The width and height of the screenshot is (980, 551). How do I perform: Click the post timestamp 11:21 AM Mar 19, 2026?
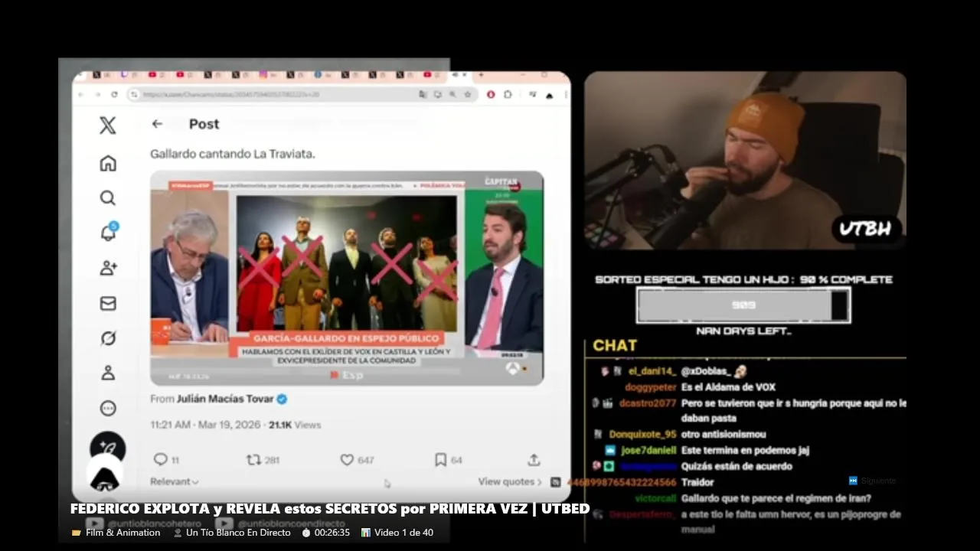pos(205,425)
